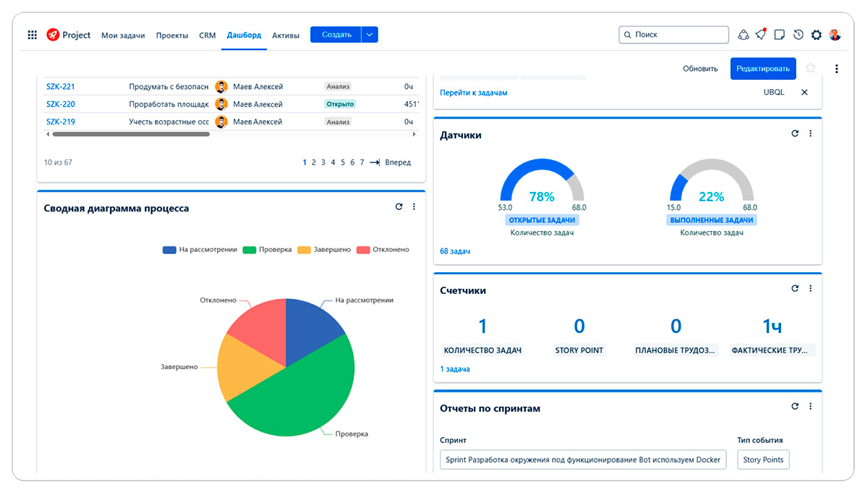
Task: Open the Создать dropdown arrow
Action: coord(369,34)
